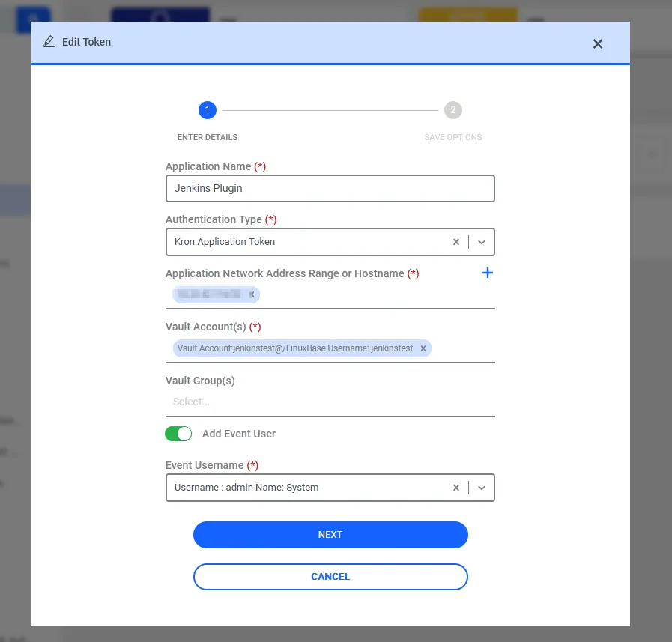Screen dimensions: 672x642
Task: Open the Username admin combo box
Action: point(330,488)
